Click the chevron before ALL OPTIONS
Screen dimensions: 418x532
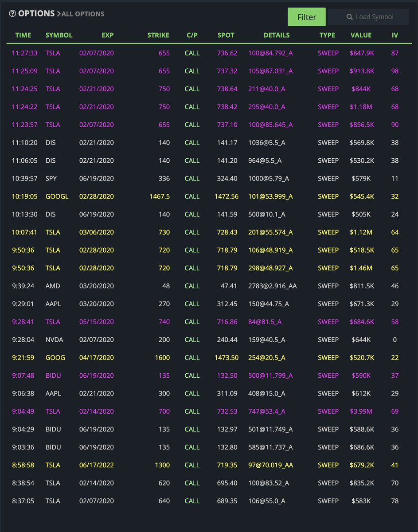click(x=59, y=14)
